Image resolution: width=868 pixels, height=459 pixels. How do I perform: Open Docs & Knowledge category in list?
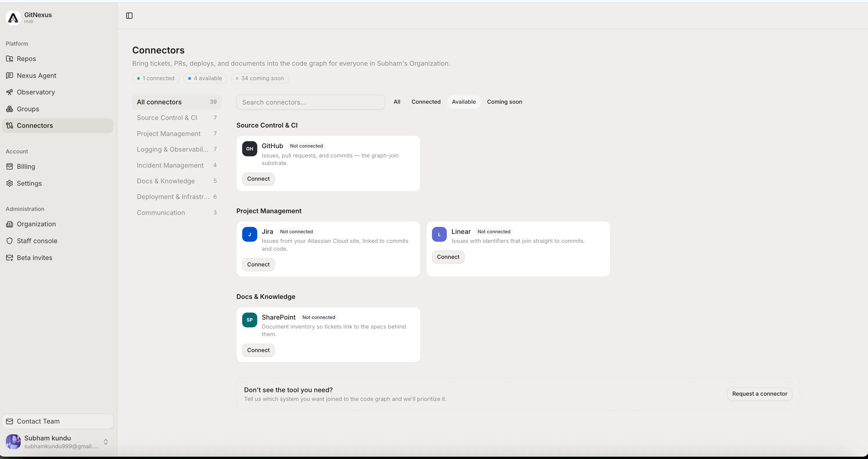click(x=177, y=181)
